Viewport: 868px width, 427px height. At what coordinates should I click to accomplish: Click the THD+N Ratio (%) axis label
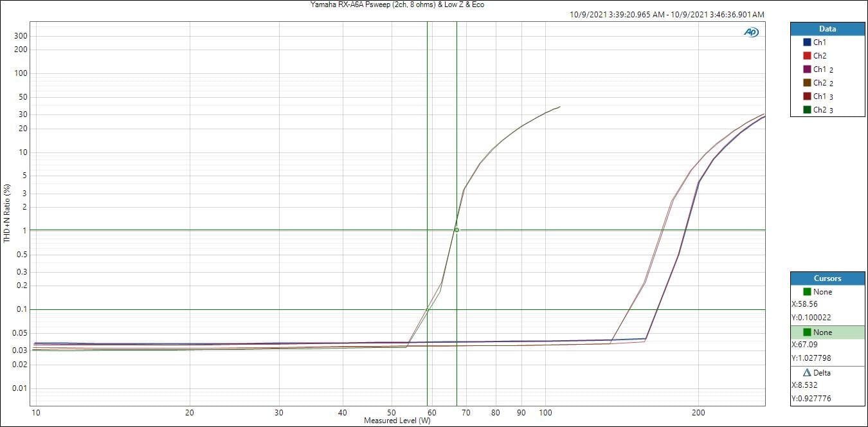click(x=7, y=213)
